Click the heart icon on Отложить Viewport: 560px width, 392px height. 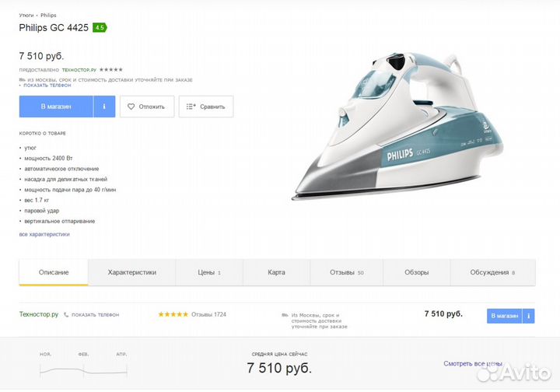click(x=131, y=107)
